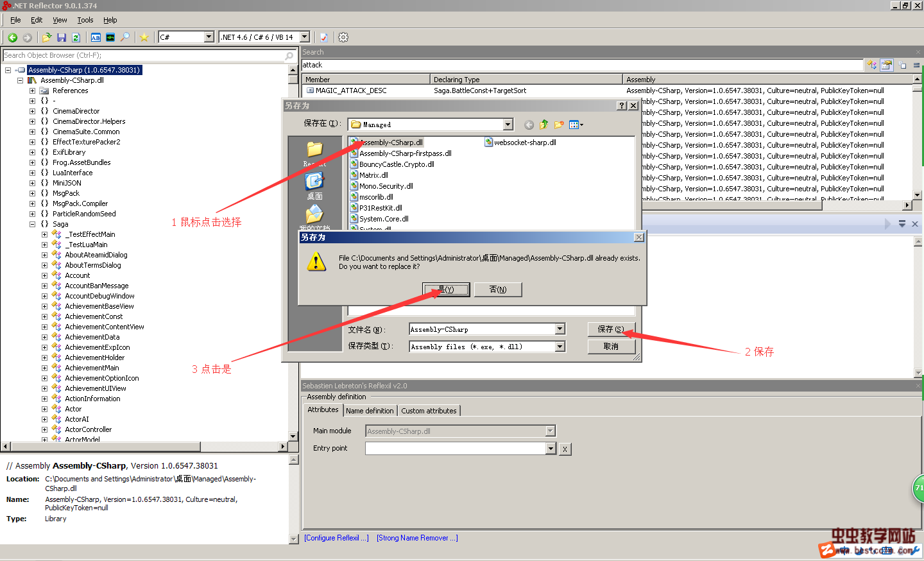The image size is (924, 561).
Task: Collapse the Saga namespace node
Action: [x=32, y=224]
